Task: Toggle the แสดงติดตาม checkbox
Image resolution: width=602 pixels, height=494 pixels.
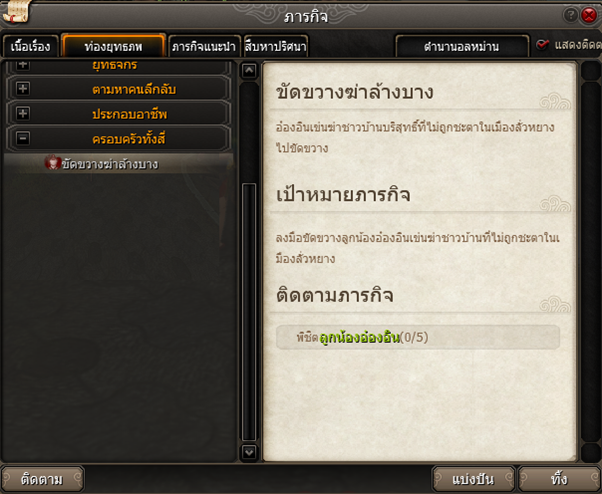Action: [x=542, y=45]
